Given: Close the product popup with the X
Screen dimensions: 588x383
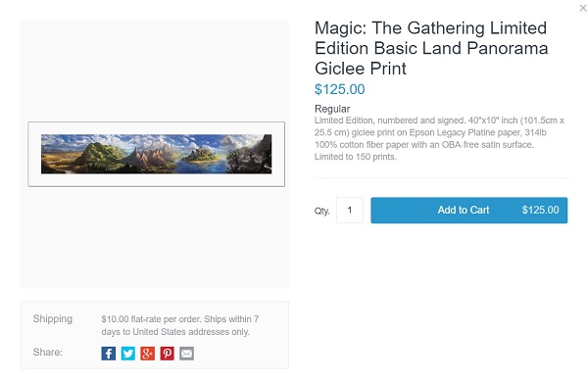Looking at the screenshot, I should 583,8.
